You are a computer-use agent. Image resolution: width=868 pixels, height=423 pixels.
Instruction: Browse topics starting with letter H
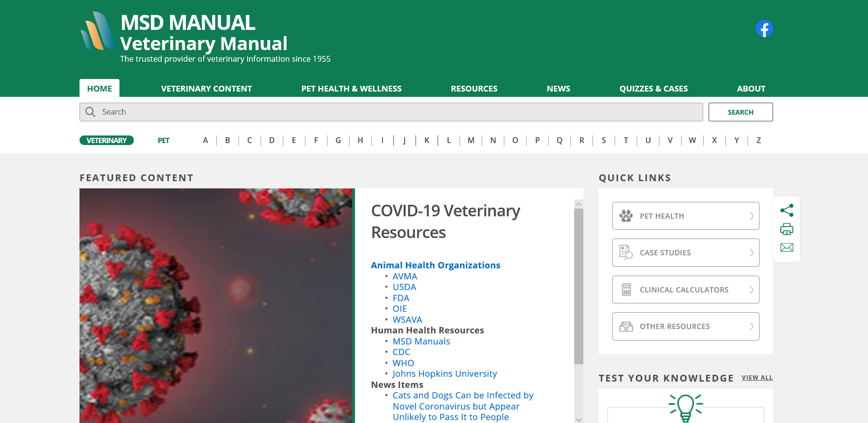[360, 140]
